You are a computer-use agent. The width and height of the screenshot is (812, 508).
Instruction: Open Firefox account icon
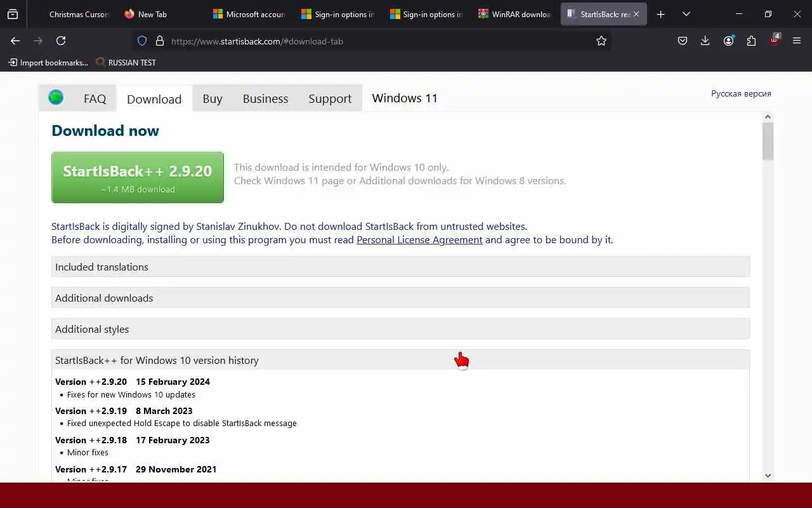(x=728, y=41)
